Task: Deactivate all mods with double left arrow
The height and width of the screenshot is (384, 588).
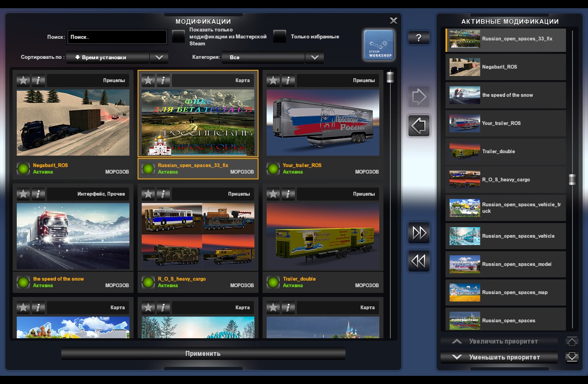Action: [419, 261]
